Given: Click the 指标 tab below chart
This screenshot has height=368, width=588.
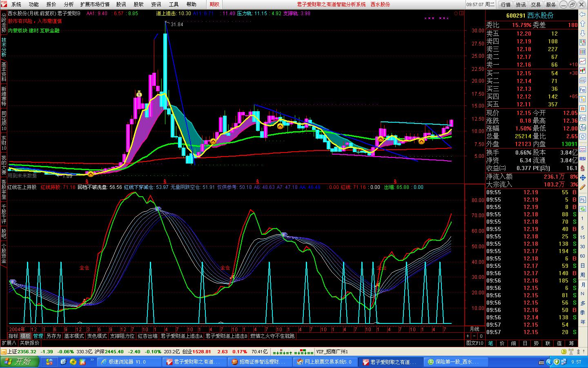Looking at the screenshot, I should click(13, 336).
